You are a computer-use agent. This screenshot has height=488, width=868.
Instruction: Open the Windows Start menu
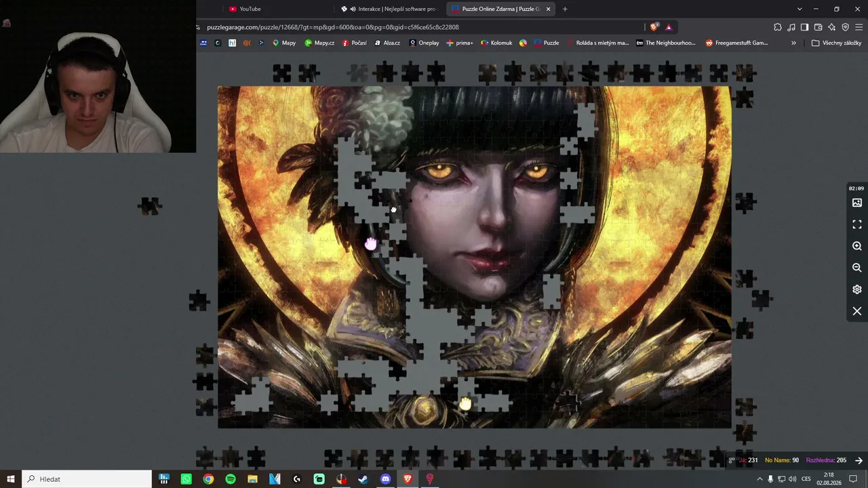pyautogui.click(x=11, y=479)
